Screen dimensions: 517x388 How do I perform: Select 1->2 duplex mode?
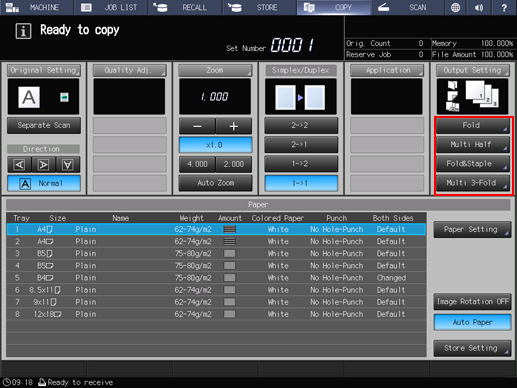[x=301, y=164]
